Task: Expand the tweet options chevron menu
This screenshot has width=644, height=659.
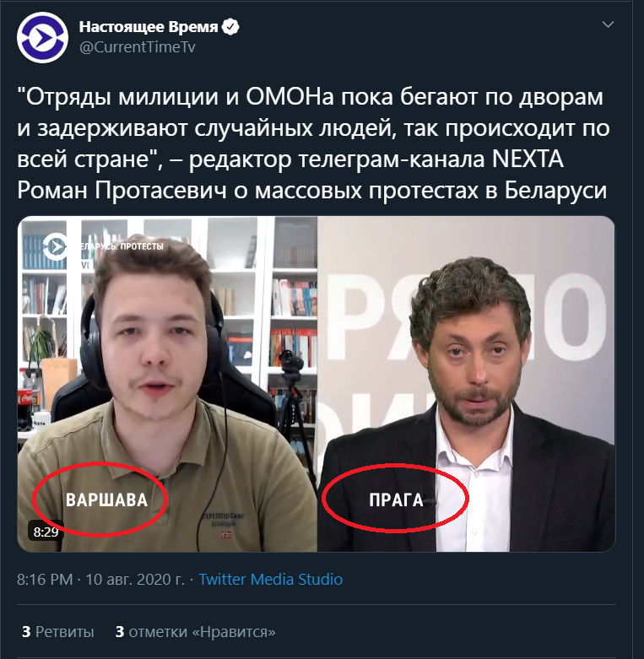Action: 608,24
